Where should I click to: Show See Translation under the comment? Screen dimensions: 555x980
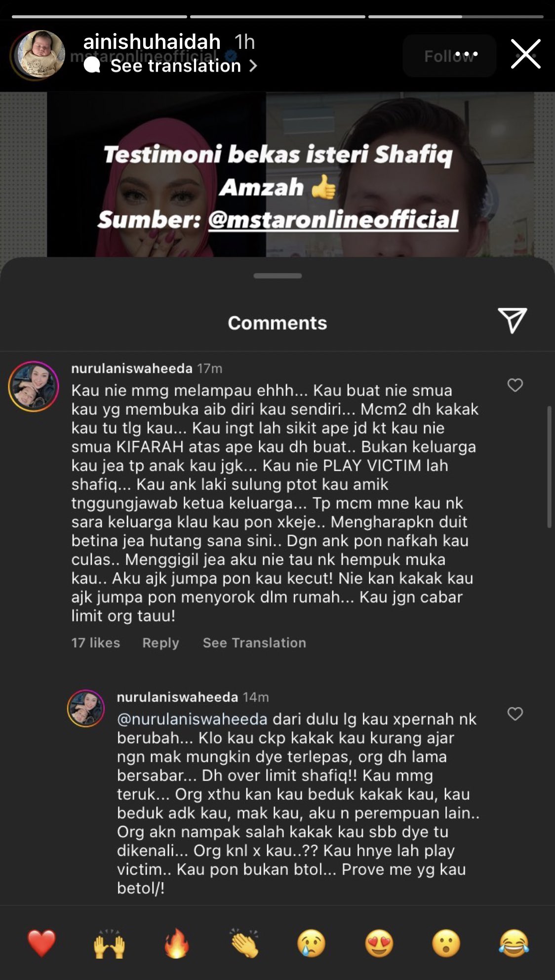tap(254, 643)
